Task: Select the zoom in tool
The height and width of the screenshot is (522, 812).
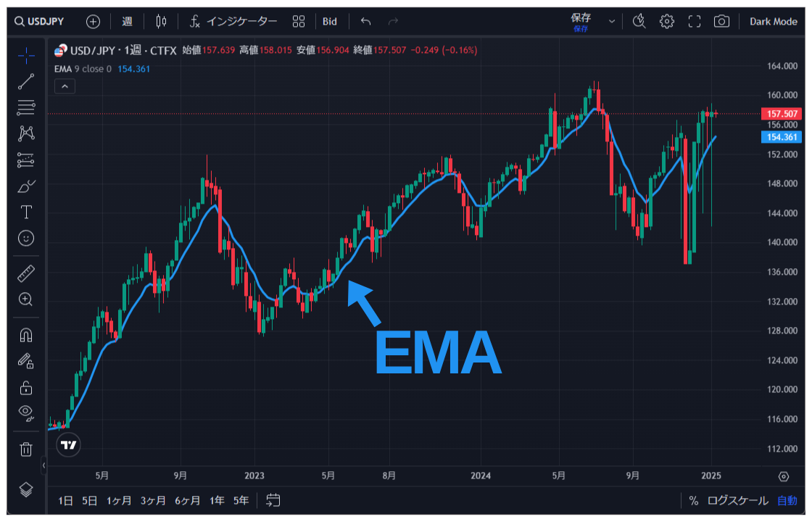Action: [26, 299]
